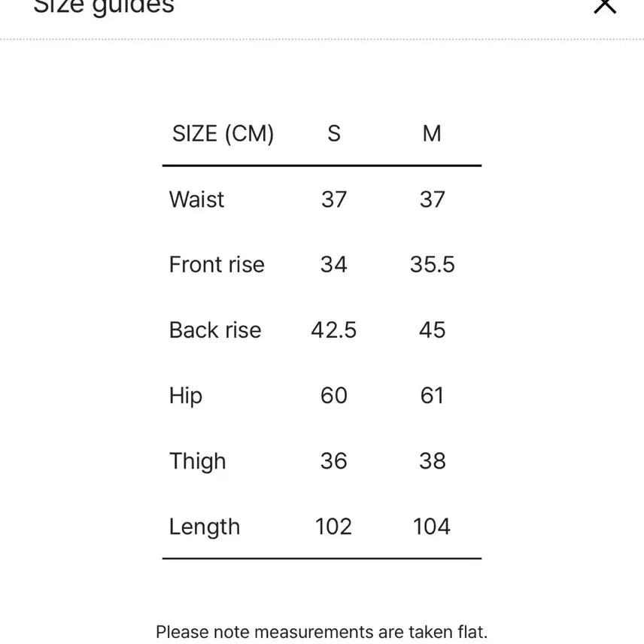The image size is (644, 644).
Task: Select the S size column header
Action: (334, 133)
